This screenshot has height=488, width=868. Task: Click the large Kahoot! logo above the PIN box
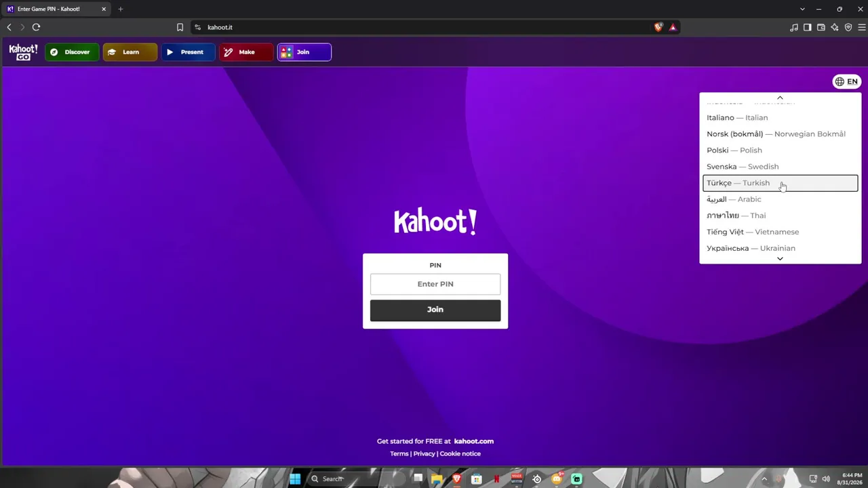[x=435, y=222]
